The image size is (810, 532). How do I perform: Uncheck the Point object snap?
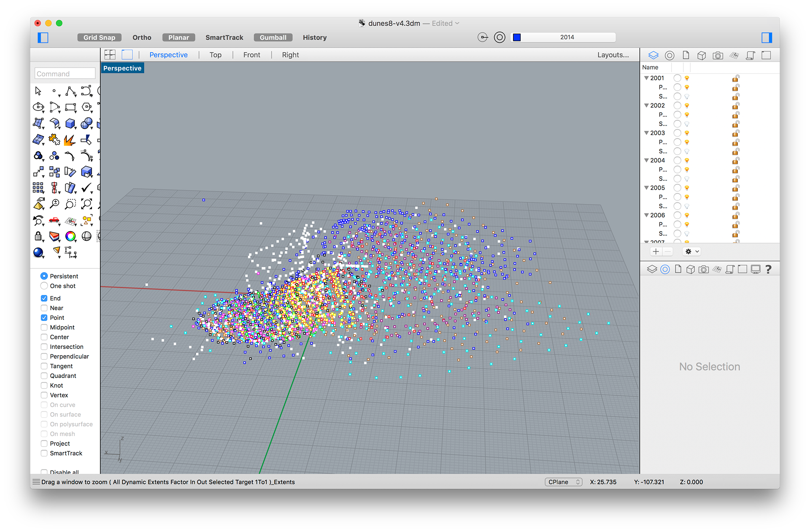coord(44,318)
